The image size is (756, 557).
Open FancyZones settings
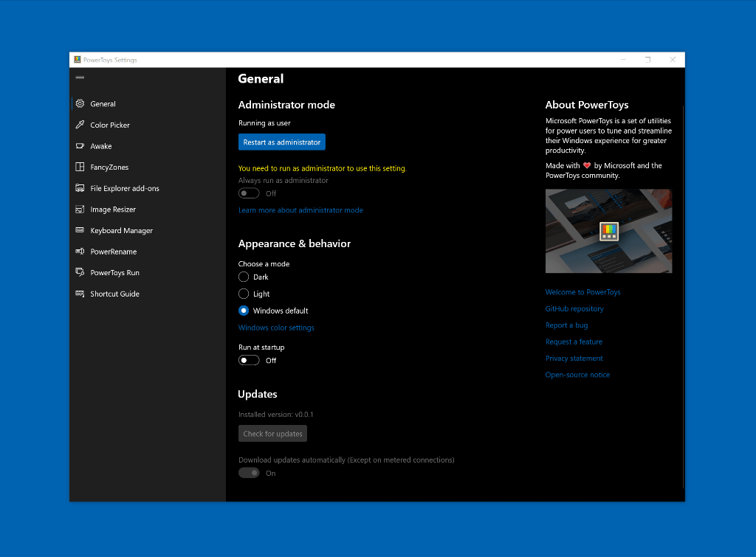coord(148,167)
